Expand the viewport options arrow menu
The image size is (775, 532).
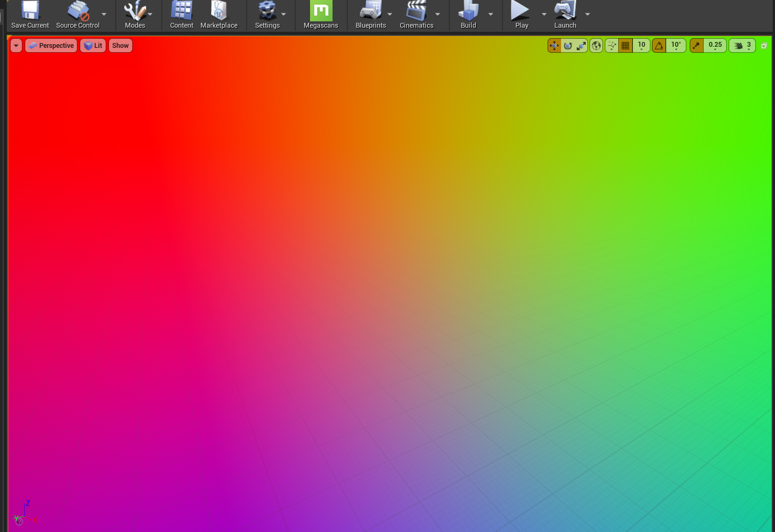pos(16,46)
